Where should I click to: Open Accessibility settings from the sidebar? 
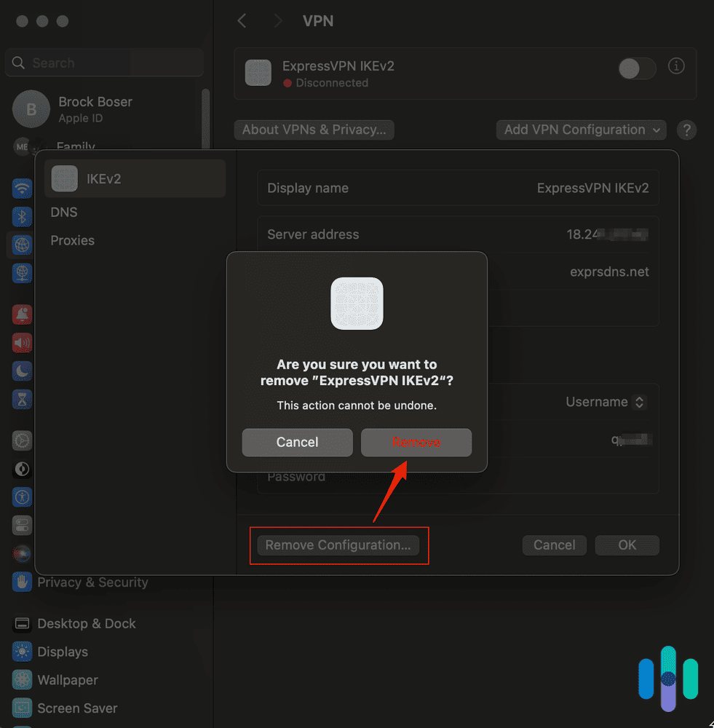coord(22,497)
